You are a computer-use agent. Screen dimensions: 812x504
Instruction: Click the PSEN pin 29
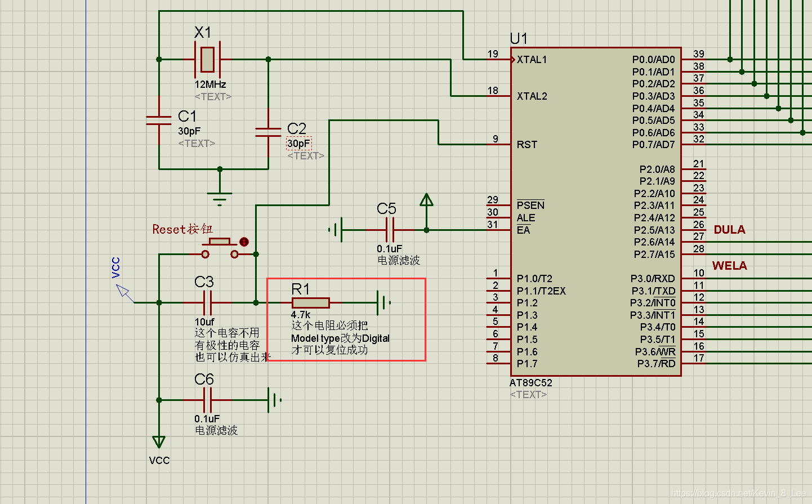pos(498,205)
